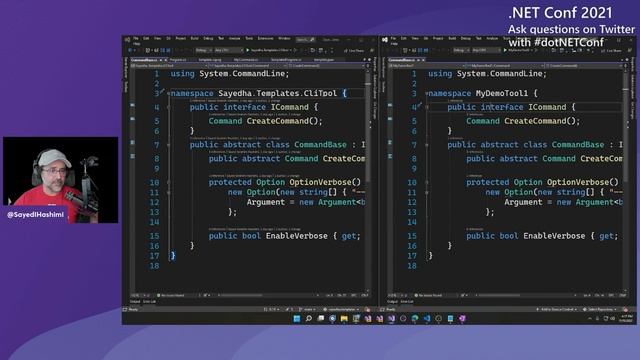Open Help menu in left Visual Studio window
This screenshot has width=640, height=360.
pos(137,44)
